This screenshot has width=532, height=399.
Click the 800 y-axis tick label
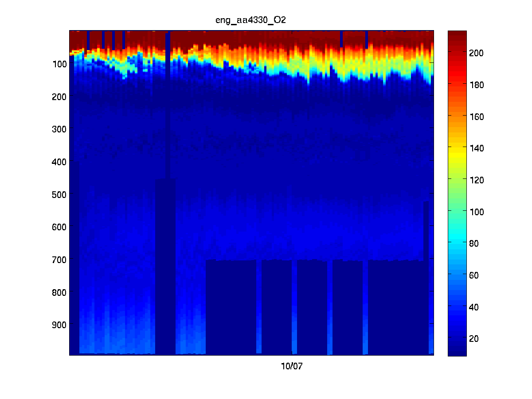point(59,293)
